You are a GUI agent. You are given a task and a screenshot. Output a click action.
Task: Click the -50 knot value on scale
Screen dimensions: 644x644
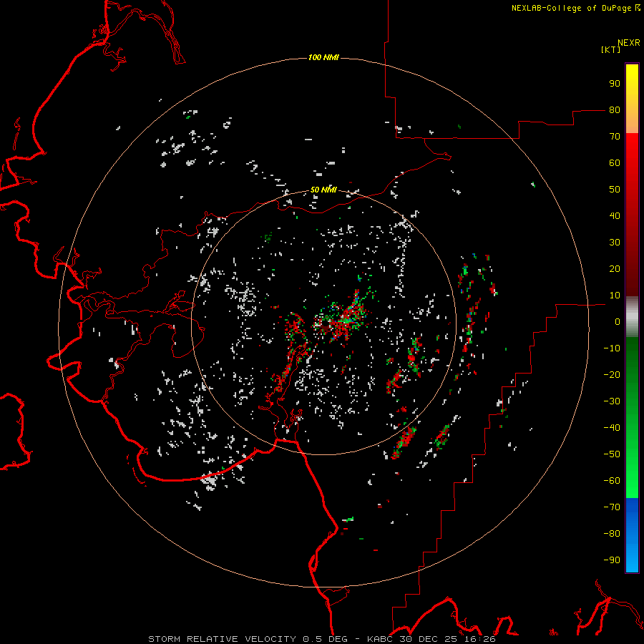click(x=612, y=454)
